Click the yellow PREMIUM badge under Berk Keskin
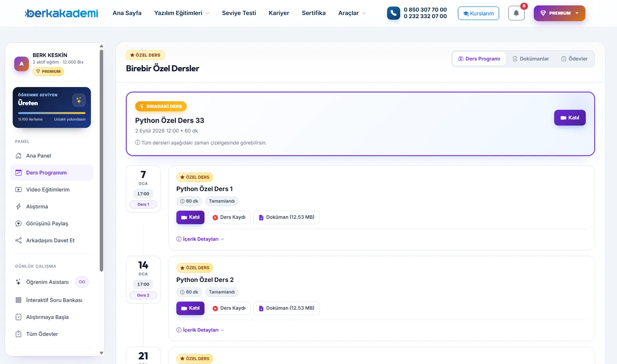 click(48, 71)
